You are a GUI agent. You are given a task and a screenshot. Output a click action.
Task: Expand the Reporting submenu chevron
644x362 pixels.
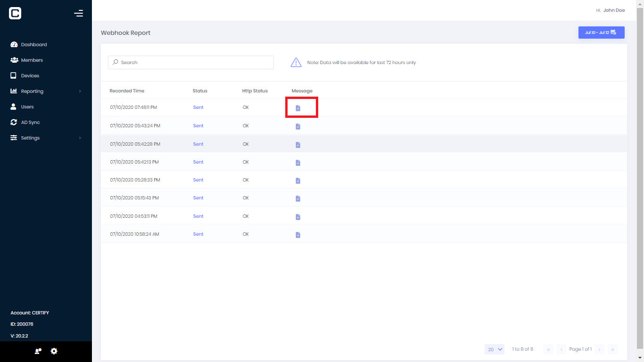[80, 91]
